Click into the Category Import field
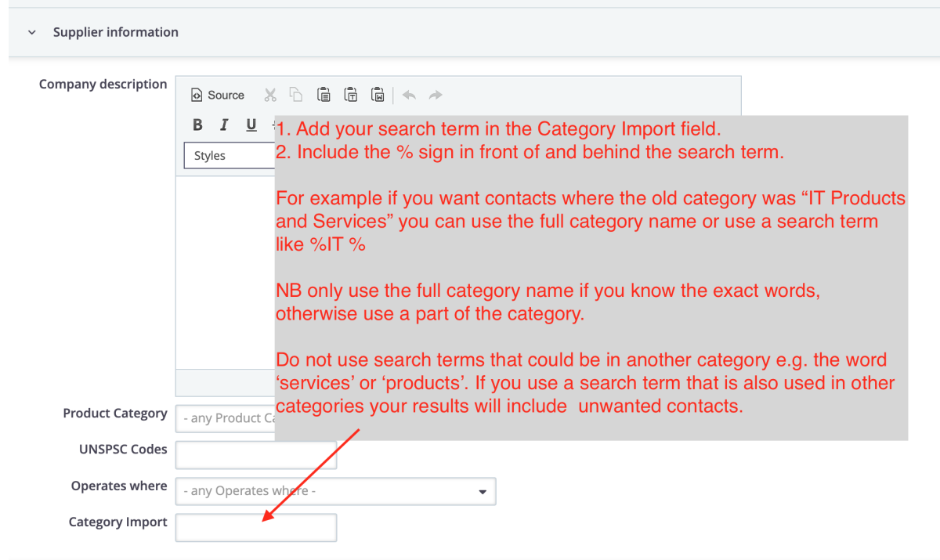This screenshot has height=560, width=940. click(255, 528)
